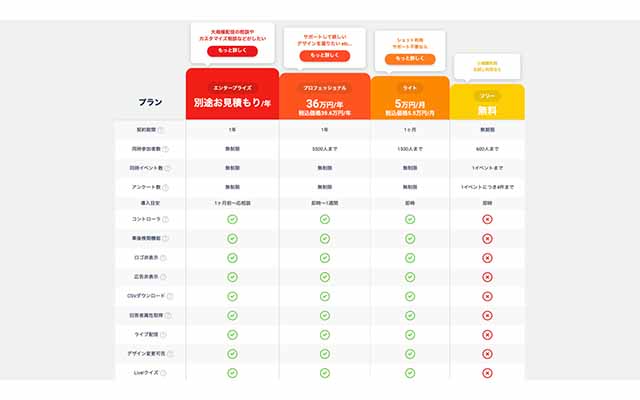
Task: Open help icon beside 広告非表示
Action: point(163,277)
